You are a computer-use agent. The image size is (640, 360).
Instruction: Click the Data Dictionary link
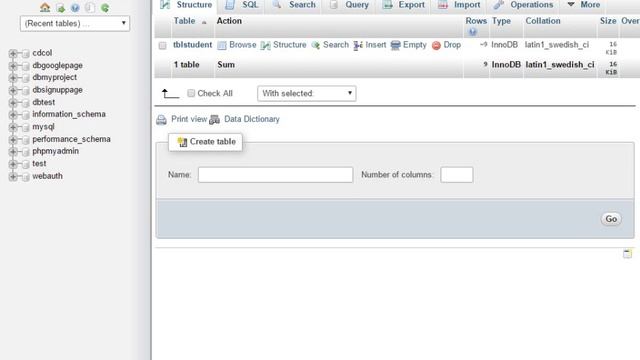click(252, 119)
